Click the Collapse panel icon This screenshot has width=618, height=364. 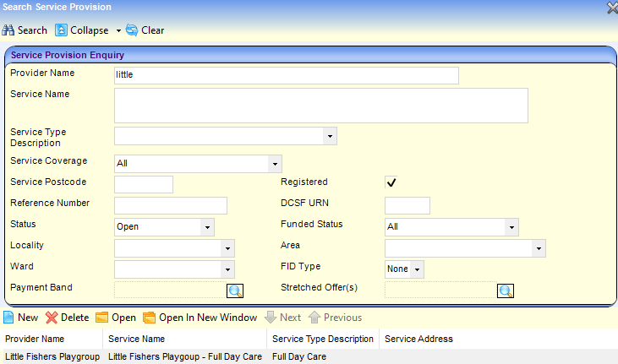coord(62,30)
